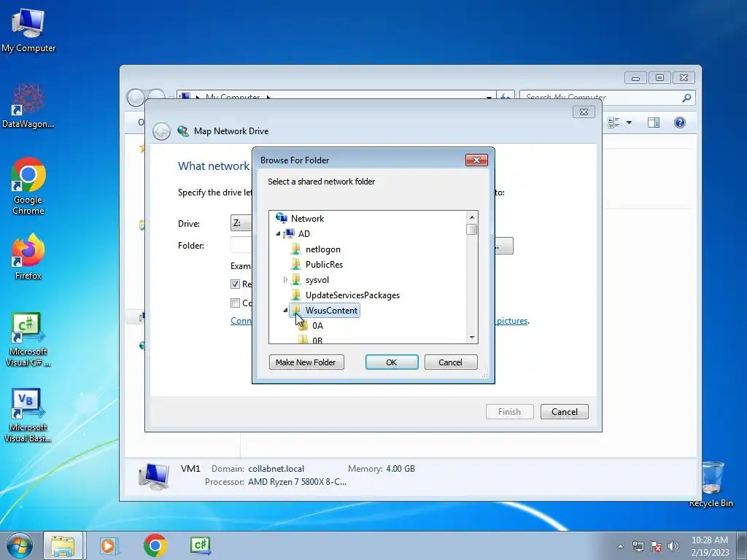Close the Map Network Drive window

point(584,112)
